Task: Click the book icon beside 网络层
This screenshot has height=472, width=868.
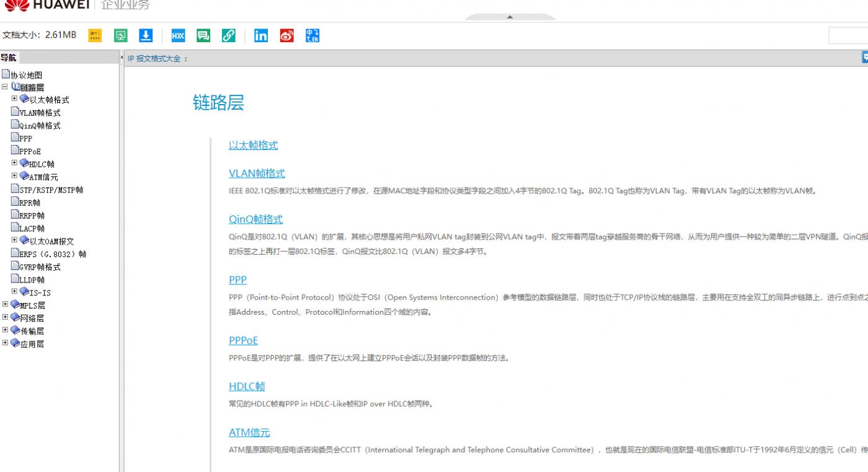Action: click(15, 317)
